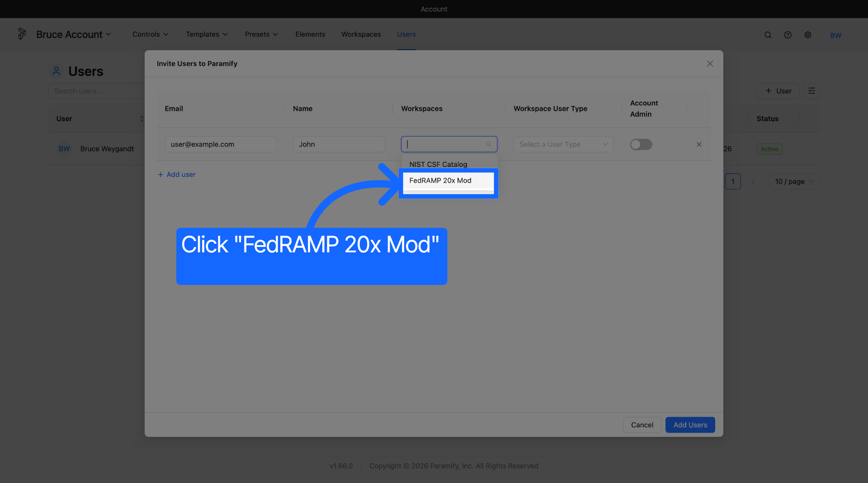Expand the Presets menu
Viewport: 868px width, 483px height.
[261, 34]
